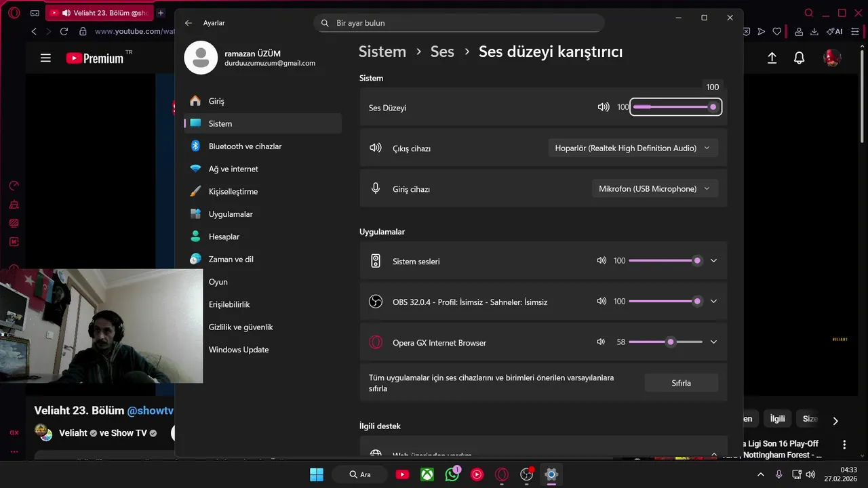
Task: Open the YouTube account avatar menu
Action: click(832, 58)
